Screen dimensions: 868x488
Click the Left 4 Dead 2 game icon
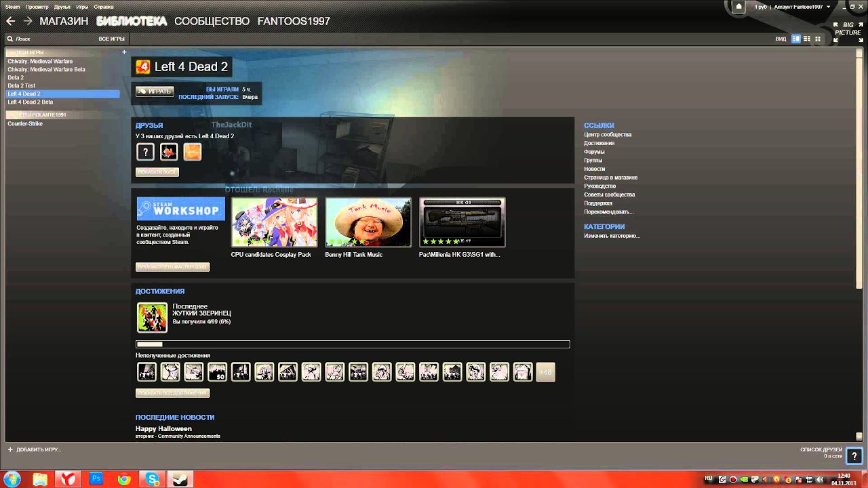click(142, 66)
